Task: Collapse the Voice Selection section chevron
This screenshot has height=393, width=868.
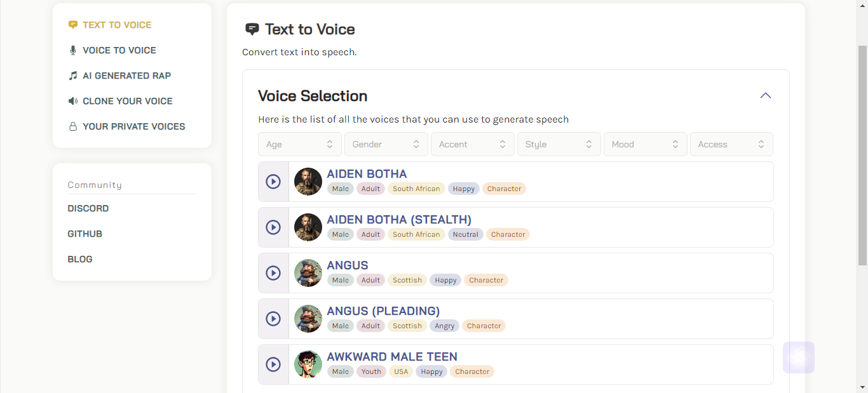Action: 766,96
